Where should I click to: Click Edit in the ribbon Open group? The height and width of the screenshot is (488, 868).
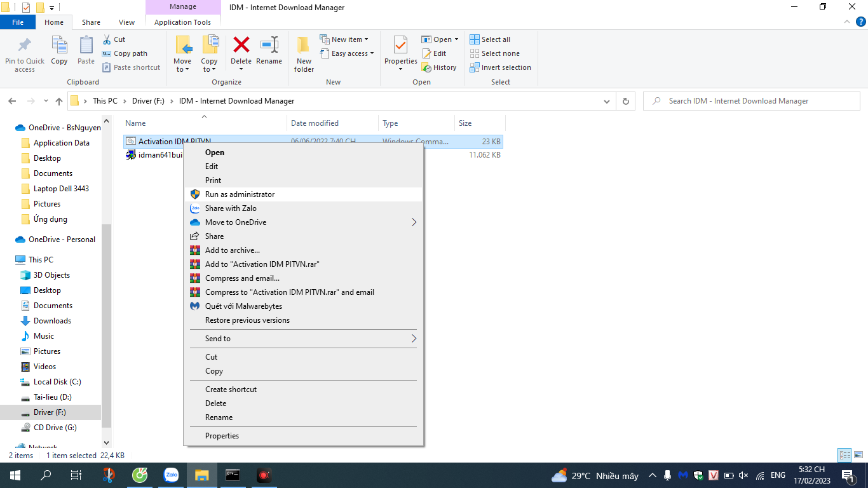(x=434, y=53)
